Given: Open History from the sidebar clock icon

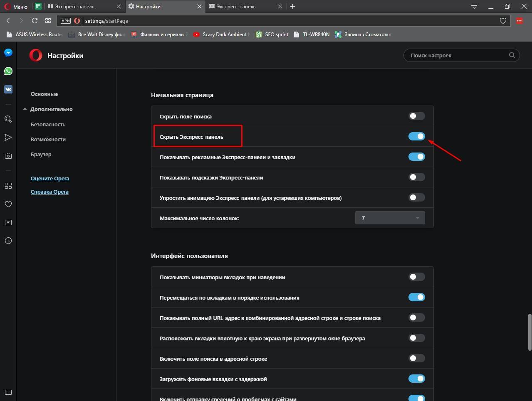Looking at the screenshot, I should pos(8,241).
